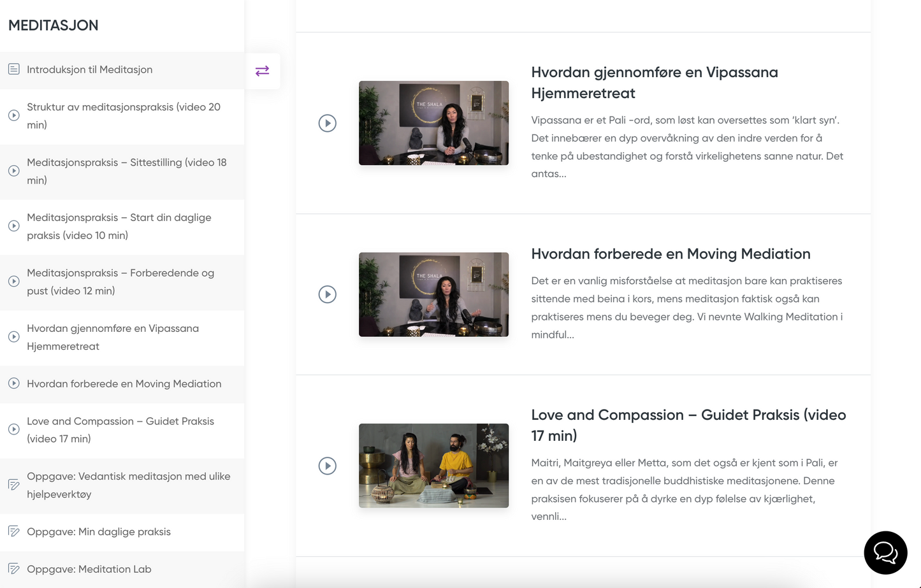Open heading Hvordan gjennomføre en Vipassana Hjemmeretreat
The width and height of the screenshot is (921, 588).
click(x=654, y=82)
